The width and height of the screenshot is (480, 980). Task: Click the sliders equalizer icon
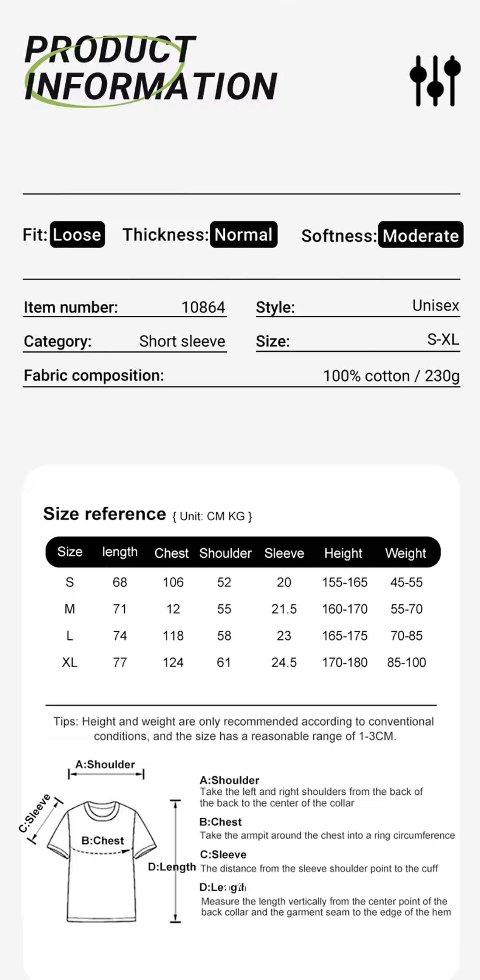tap(435, 81)
